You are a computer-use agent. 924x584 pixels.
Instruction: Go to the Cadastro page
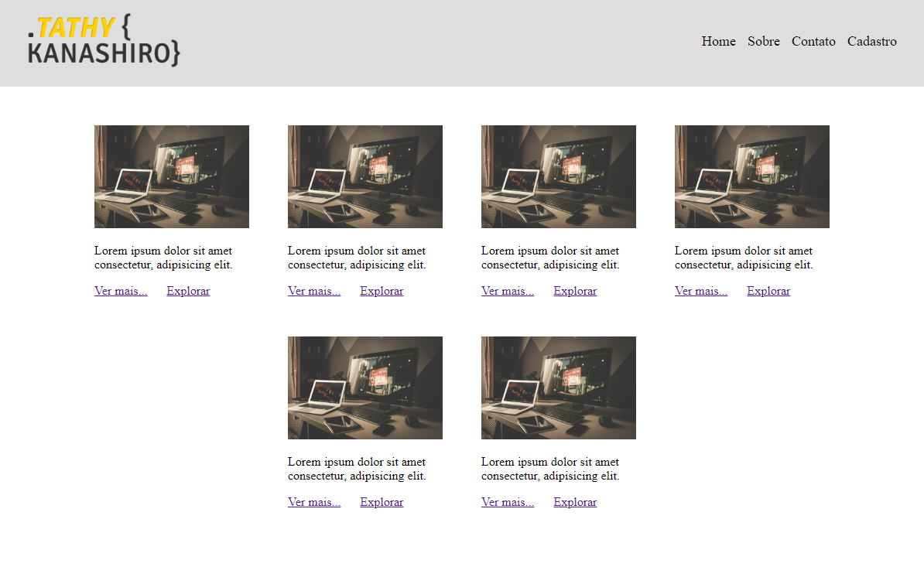(871, 42)
